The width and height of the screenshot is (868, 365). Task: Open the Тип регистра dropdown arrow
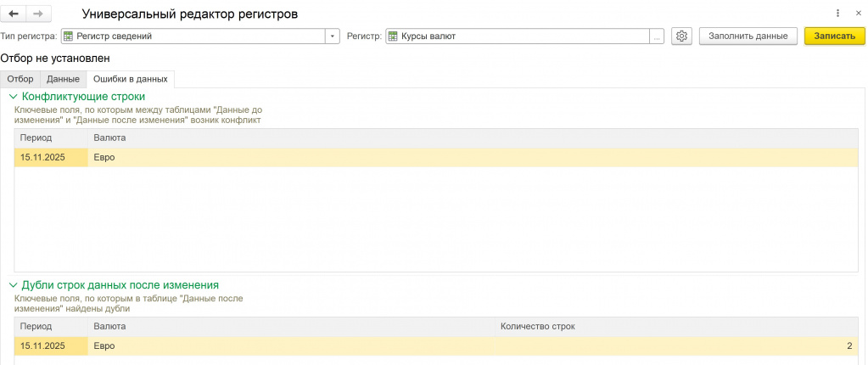coord(333,36)
